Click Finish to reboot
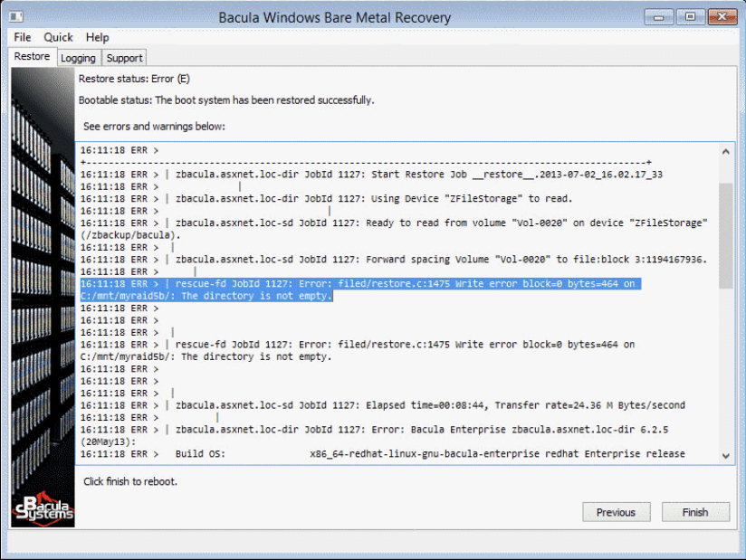746x560 pixels. (695, 512)
